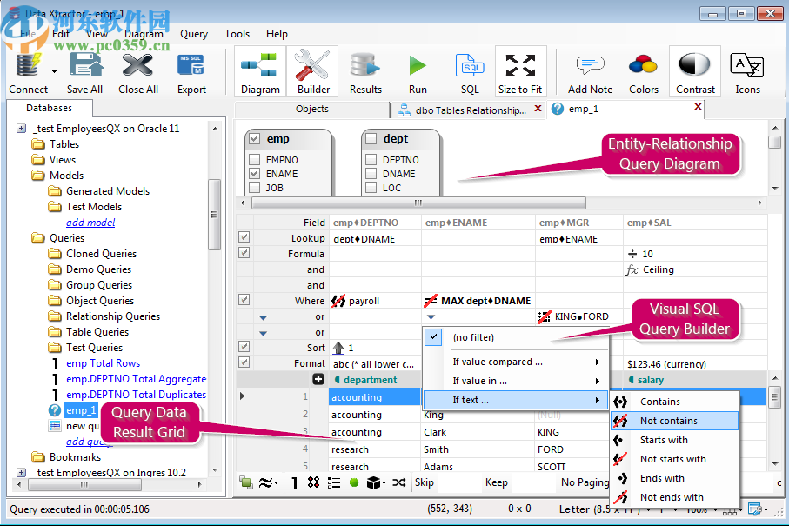The height and width of the screenshot is (532, 789).
Task: Click the Export to MS SQL icon
Action: (x=191, y=65)
